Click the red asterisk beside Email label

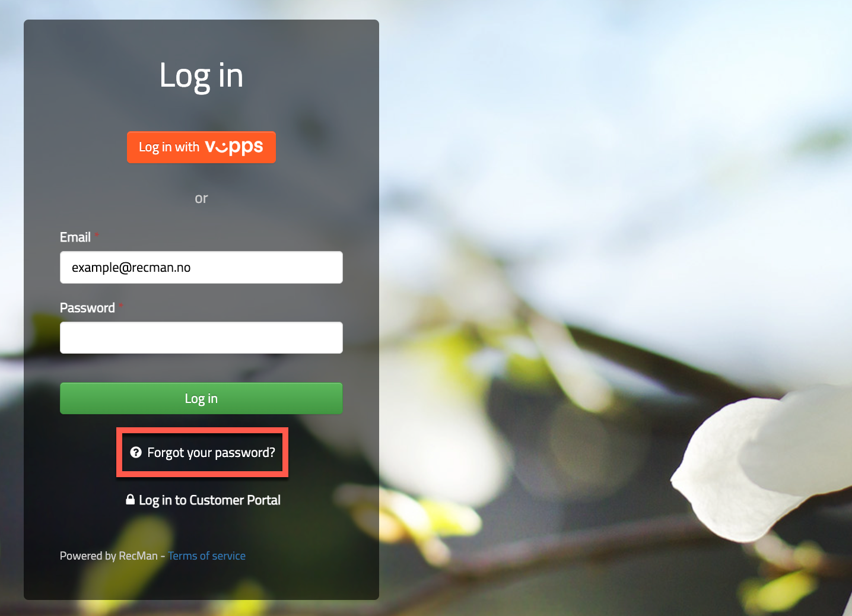[x=97, y=235]
